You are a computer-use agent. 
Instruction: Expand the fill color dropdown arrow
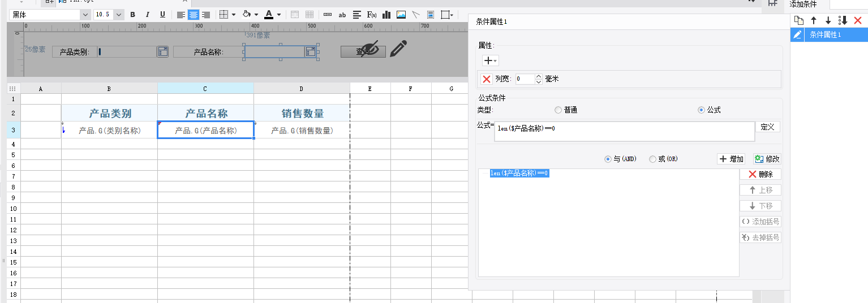coord(256,15)
